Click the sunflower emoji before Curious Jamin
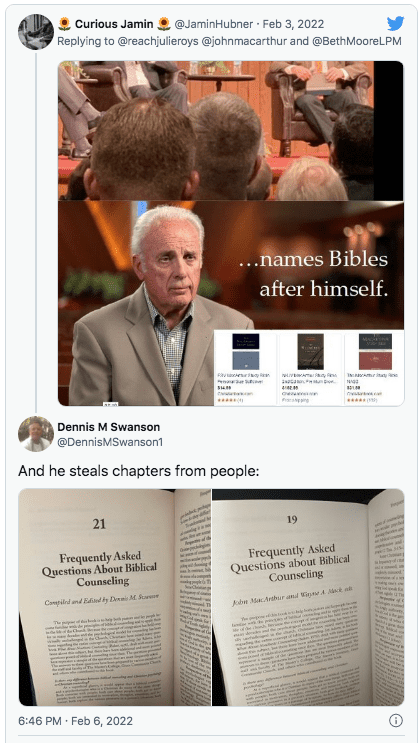The height and width of the screenshot is (743, 419). 64,24
